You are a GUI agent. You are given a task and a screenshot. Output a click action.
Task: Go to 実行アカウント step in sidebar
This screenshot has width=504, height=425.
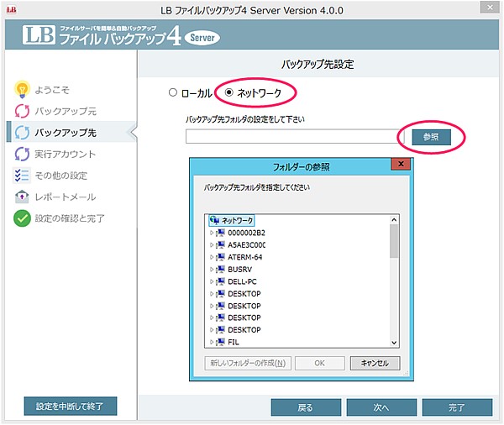(66, 154)
